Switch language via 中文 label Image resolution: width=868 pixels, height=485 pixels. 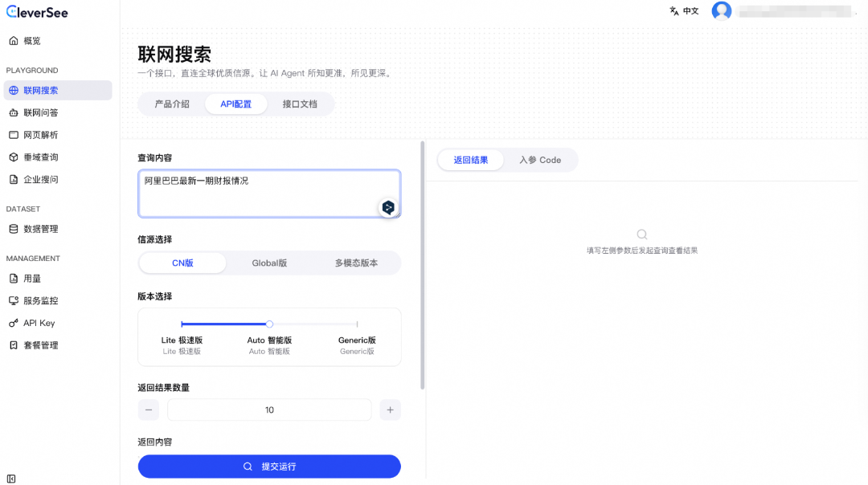(x=691, y=11)
